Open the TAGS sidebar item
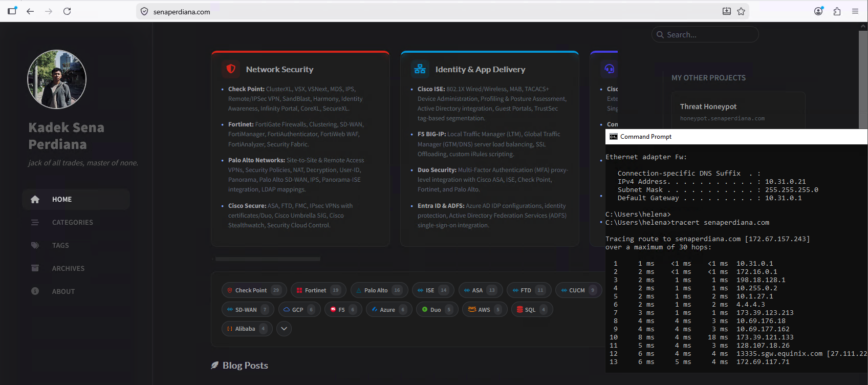Image resolution: width=868 pixels, height=385 pixels. pyautogui.click(x=76, y=245)
